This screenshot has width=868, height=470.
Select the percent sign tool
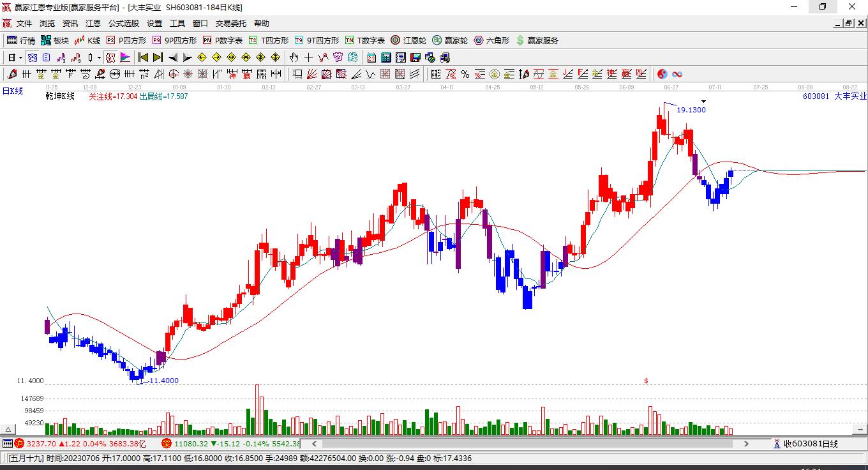pos(465,74)
